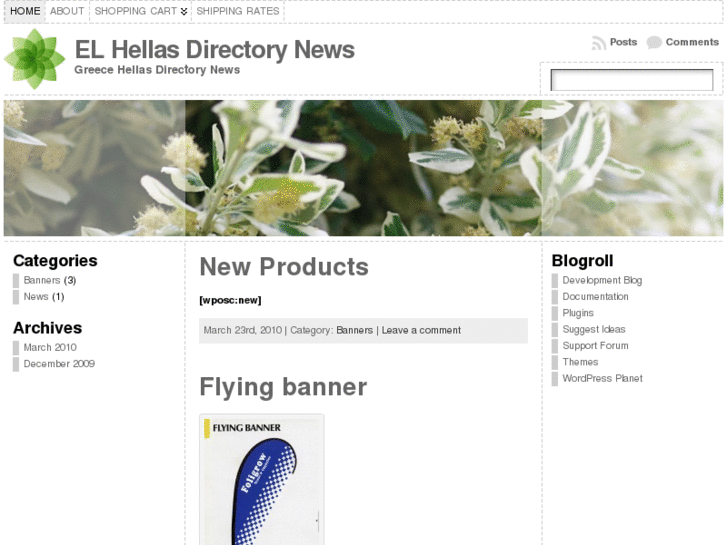Open the WordPress Planet blogroll link
The height and width of the screenshot is (545, 727).
[x=602, y=378]
